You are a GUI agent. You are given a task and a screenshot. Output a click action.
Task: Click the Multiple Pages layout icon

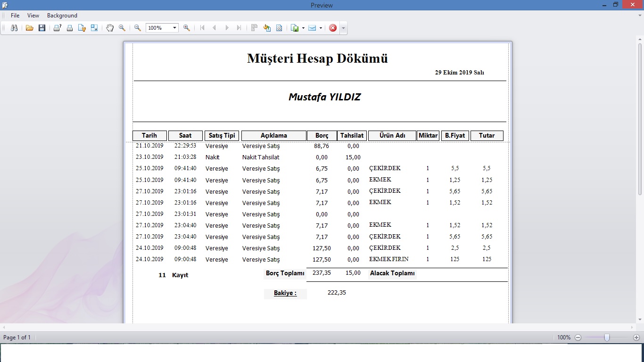(254, 28)
